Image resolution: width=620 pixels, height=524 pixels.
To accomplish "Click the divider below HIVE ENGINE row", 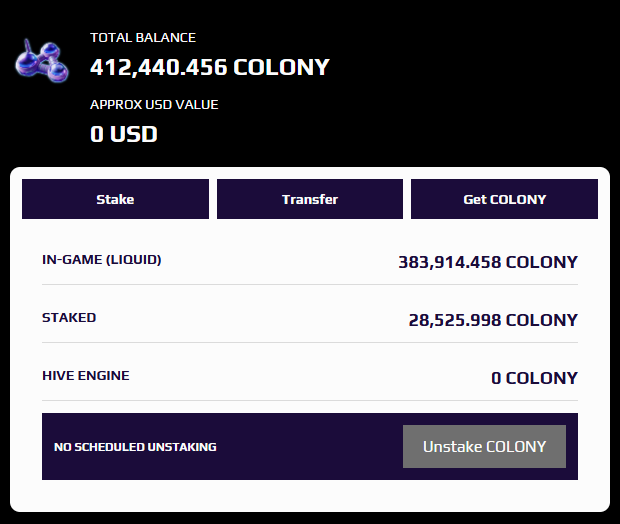I will pyautogui.click(x=310, y=400).
